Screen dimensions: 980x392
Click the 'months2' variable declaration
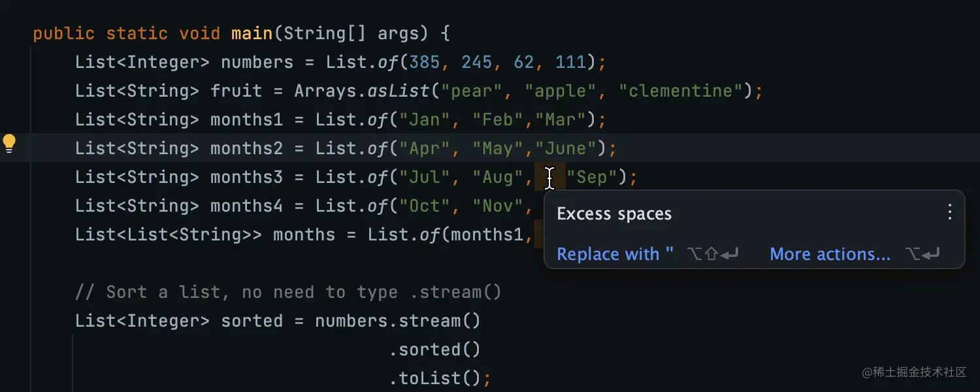(247, 148)
